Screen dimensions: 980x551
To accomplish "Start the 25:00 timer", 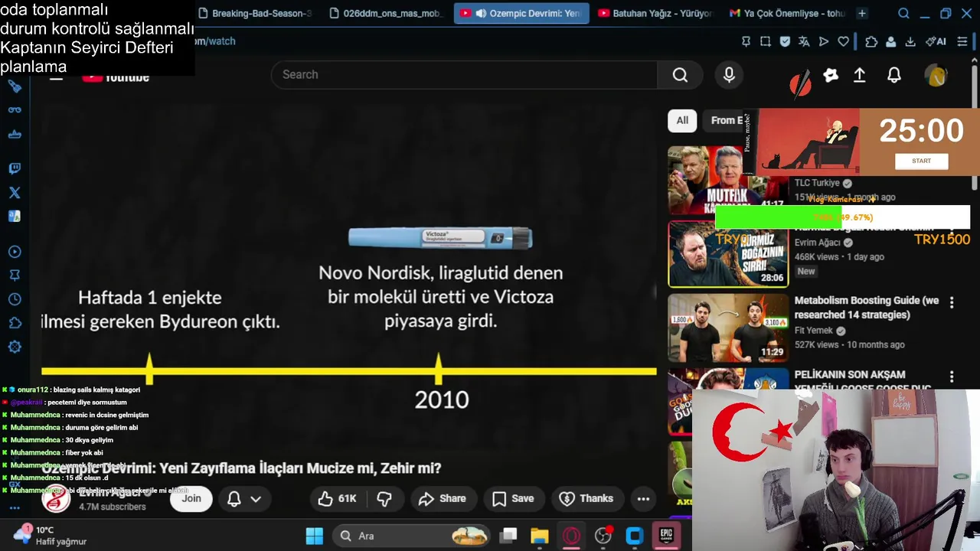I will [921, 161].
